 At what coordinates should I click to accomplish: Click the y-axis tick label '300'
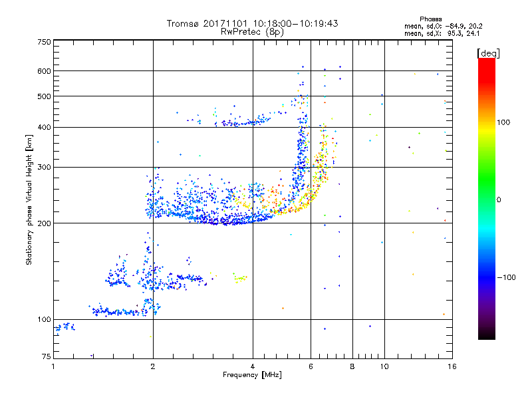point(44,167)
